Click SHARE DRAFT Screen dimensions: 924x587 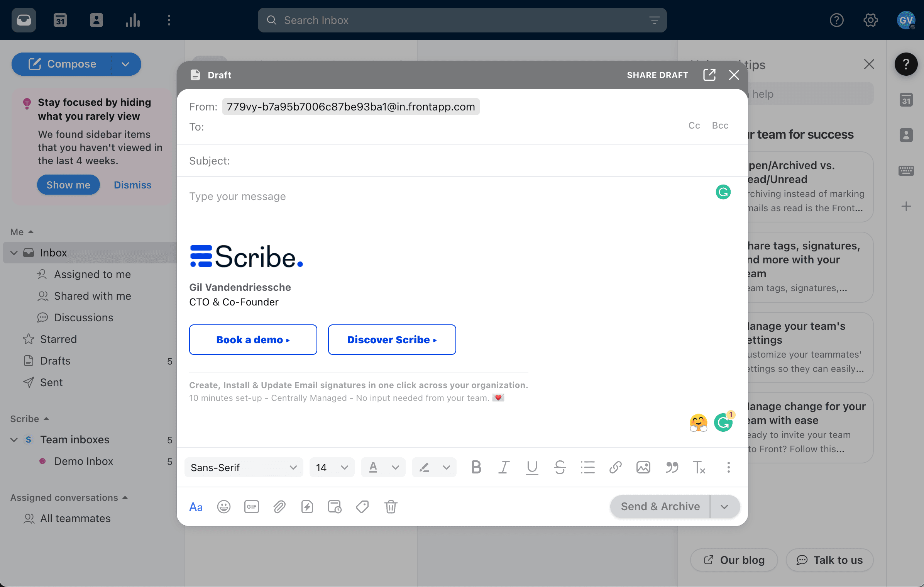658,75
